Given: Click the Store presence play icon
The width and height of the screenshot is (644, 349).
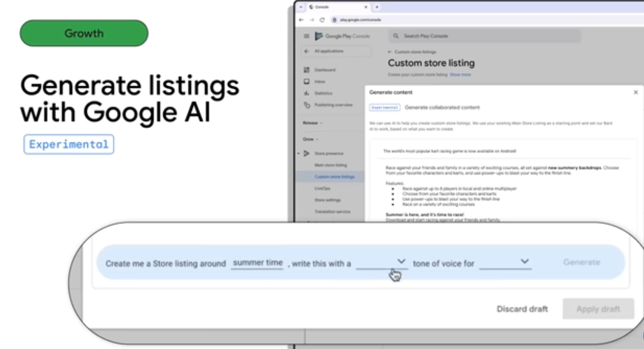Looking at the screenshot, I should [307, 153].
